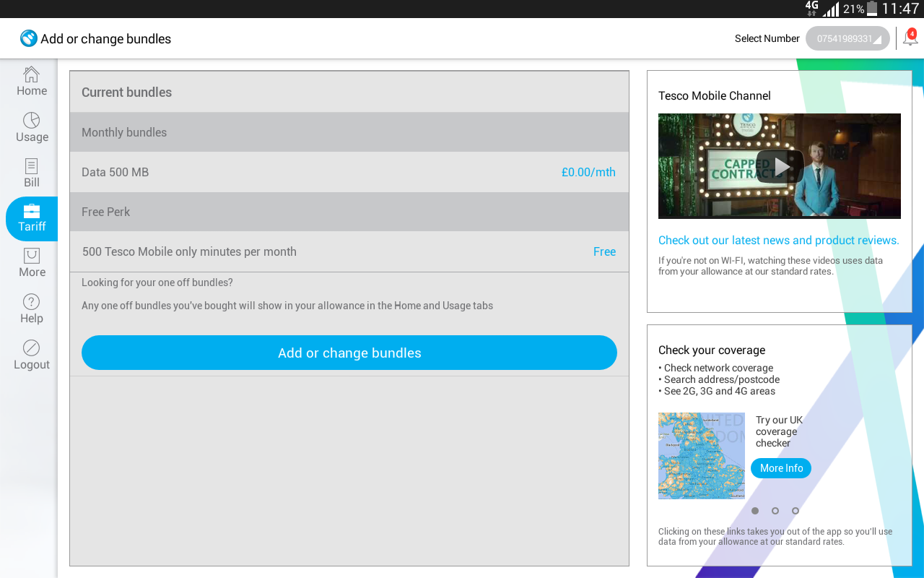Image resolution: width=924 pixels, height=578 pixels.
Task: Expand the Monthly bundles section
Action: click(x=349, y=131)
